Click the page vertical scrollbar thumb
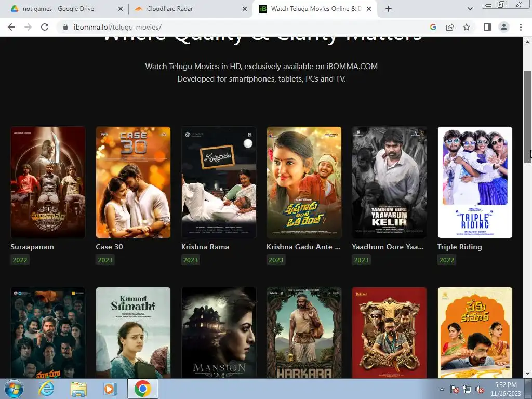The height and width of the screenshot is (399, 532). 528,116
